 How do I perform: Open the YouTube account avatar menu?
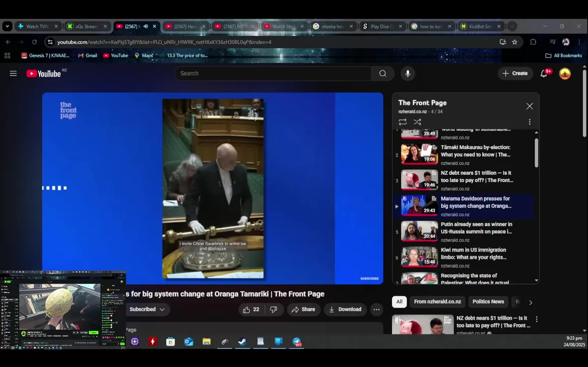565,73
